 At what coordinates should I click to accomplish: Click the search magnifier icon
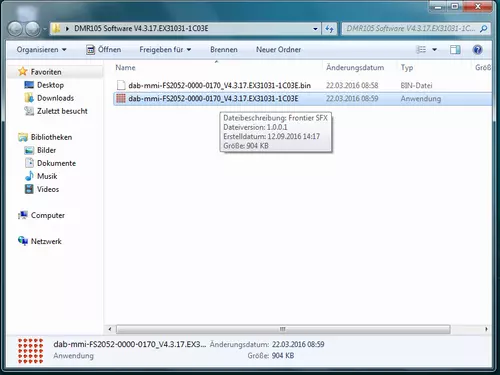[483, 29]
